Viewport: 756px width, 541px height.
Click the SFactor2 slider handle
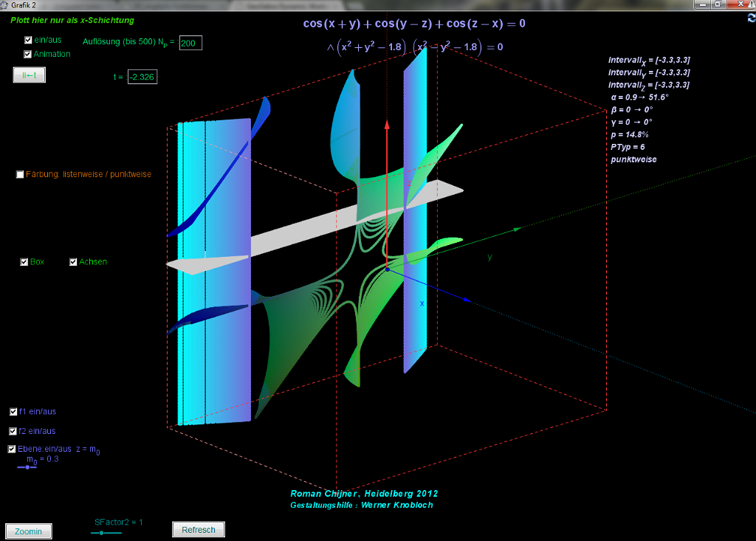point(102,532)
